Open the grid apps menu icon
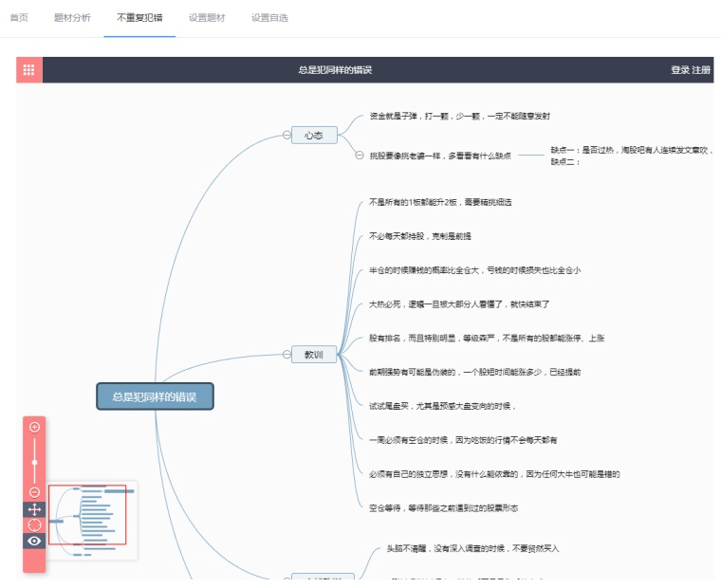Screen dimensions: 721x588 [29, 70]
